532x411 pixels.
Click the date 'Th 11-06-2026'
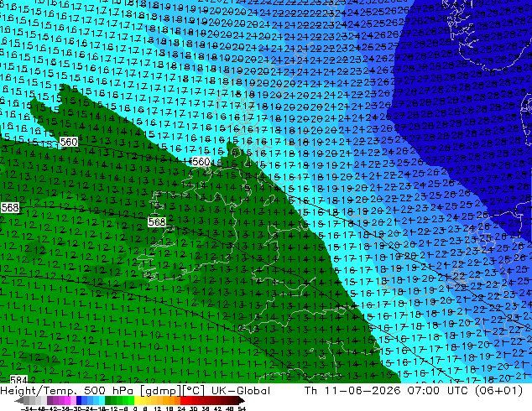pos(352,391)
